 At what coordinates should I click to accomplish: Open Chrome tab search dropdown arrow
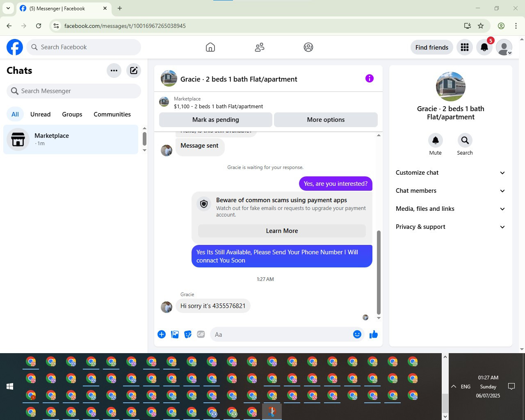8,8
